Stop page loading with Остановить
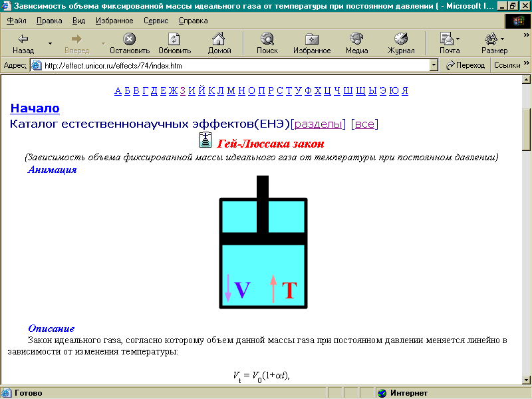532x399 pixels. (x=130, y=43)
